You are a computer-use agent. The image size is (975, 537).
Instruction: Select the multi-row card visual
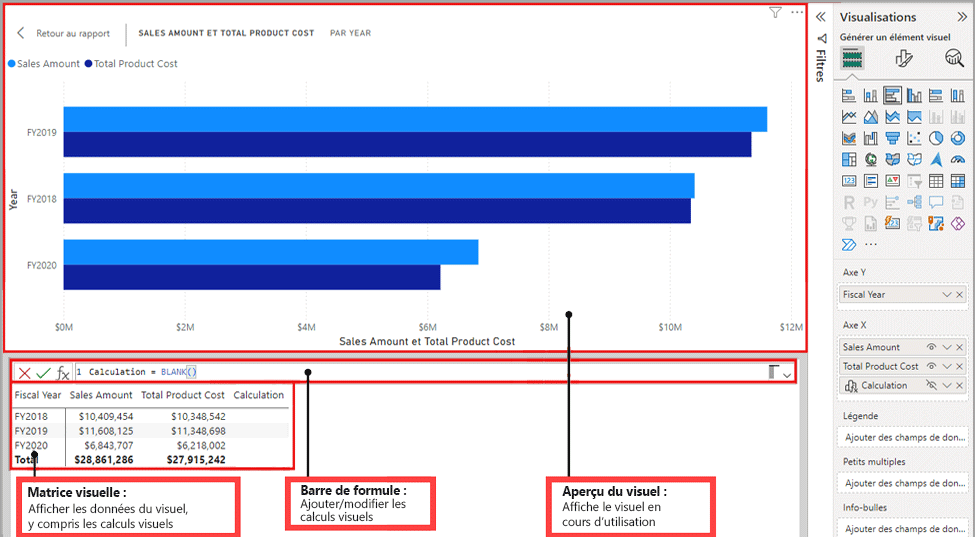tap(871, 181)
